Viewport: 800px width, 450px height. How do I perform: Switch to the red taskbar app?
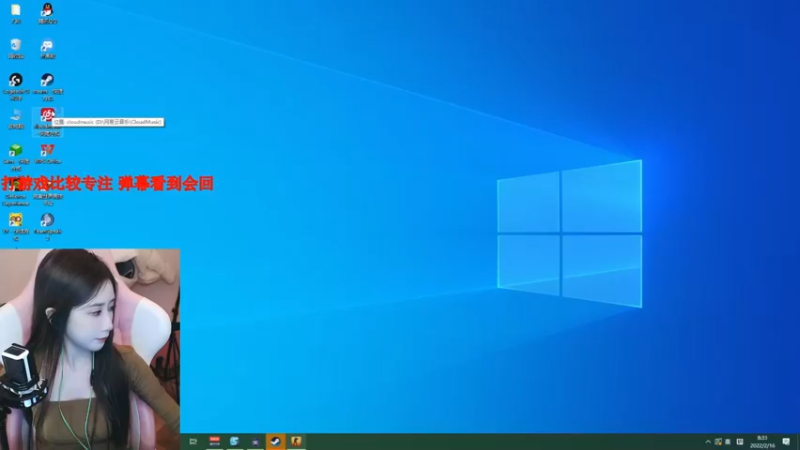click(x=214, y=441)
